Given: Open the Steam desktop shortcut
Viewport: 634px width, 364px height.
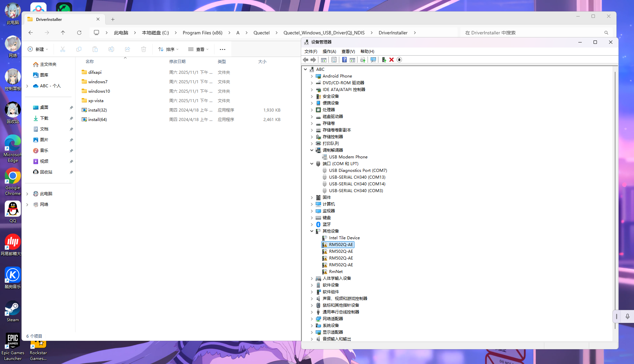Looking at the screenshot, I should 13,311.
